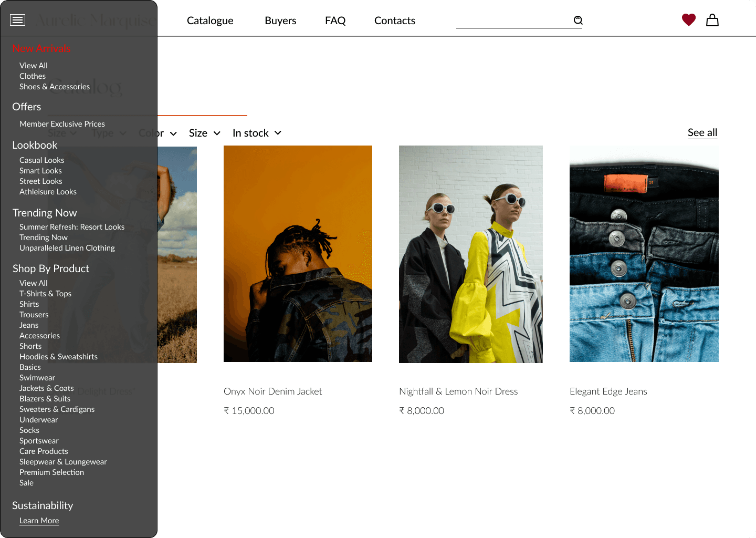The width and height of the screenshot is (756, 538).
Task: Click the Onyx Noir Denim Jacket title
Action: (x=272, y=391)
